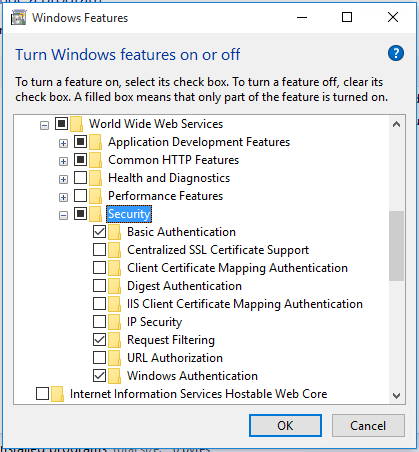Select the World Wide Web Services label
Viewport: 419px width, 452px height.
156,124
